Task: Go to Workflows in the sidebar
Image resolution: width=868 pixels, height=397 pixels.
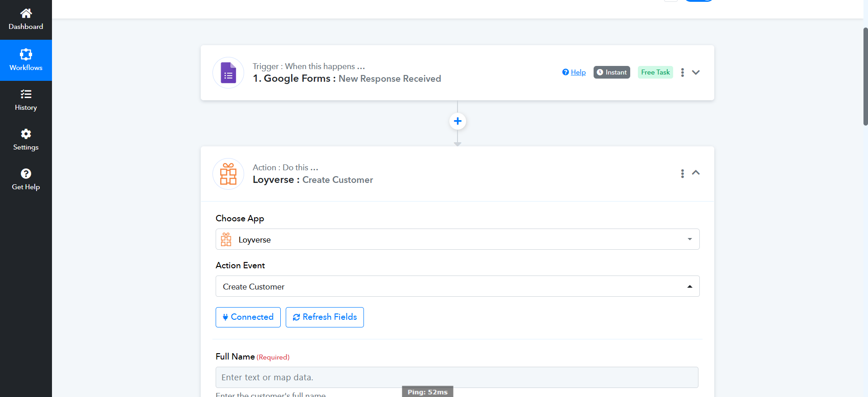Action: [x=26, y=61]
